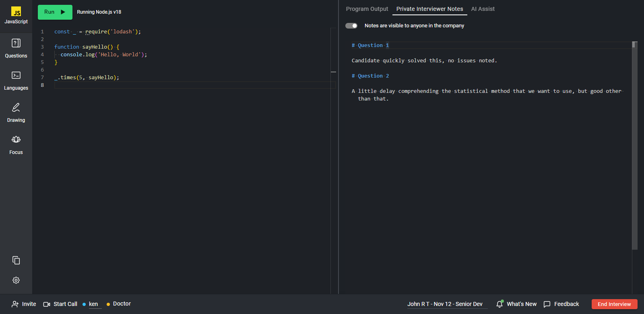Viewport: 644px width, 314px height.
Task: Click the notes panel vertical scrollbar
Action: (x=634, y=145)
